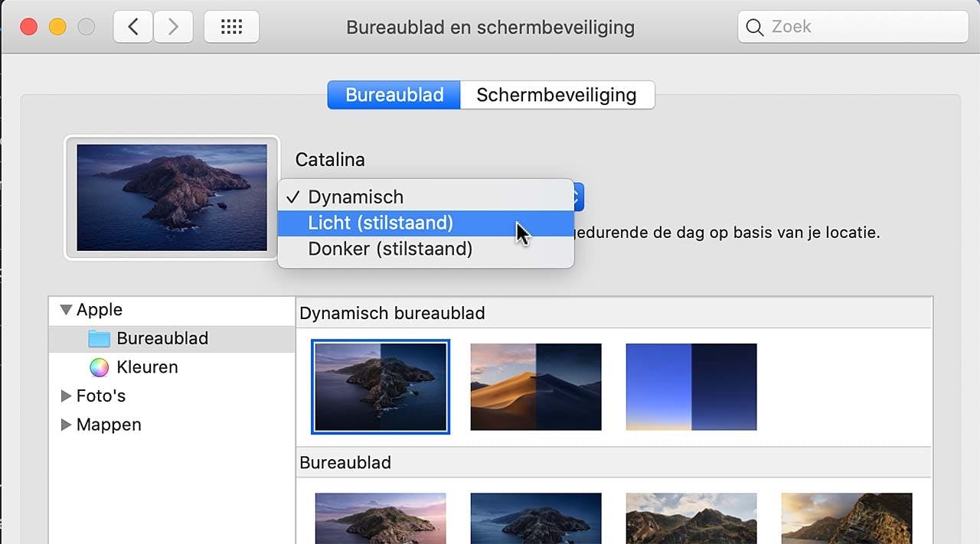Click the Dynamisch bureaublad section header

[392, 313]
